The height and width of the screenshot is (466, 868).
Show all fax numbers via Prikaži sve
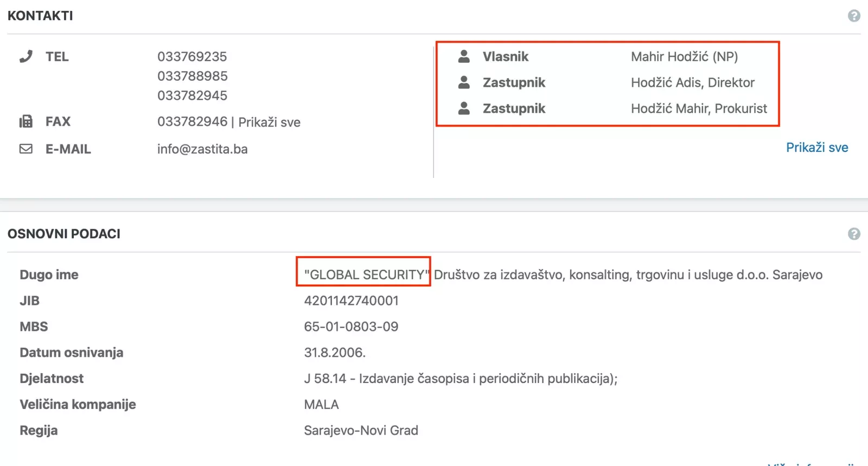pyautogui.click(x=269, y=122)
